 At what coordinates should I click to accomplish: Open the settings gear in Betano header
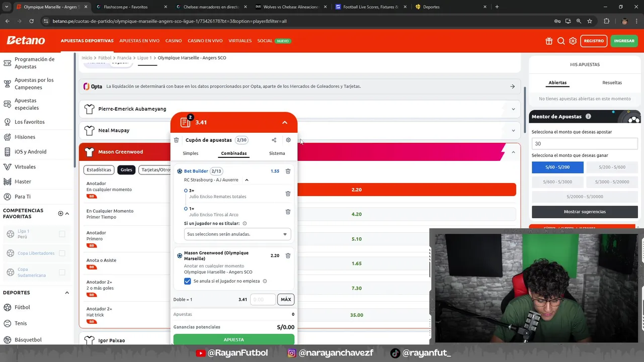tap(573, 41)
